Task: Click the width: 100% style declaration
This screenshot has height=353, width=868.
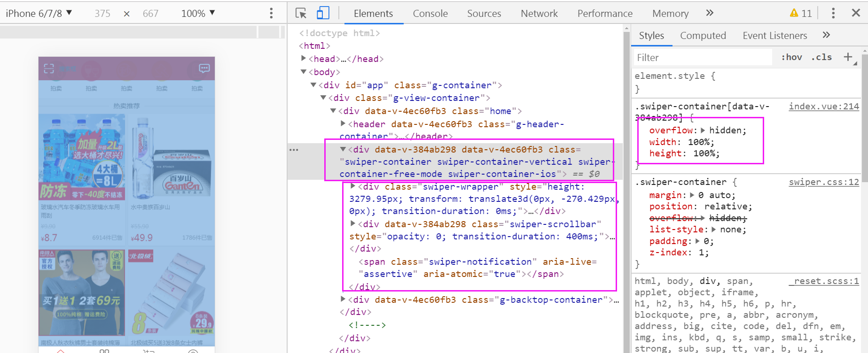Action: coord(681,142)
